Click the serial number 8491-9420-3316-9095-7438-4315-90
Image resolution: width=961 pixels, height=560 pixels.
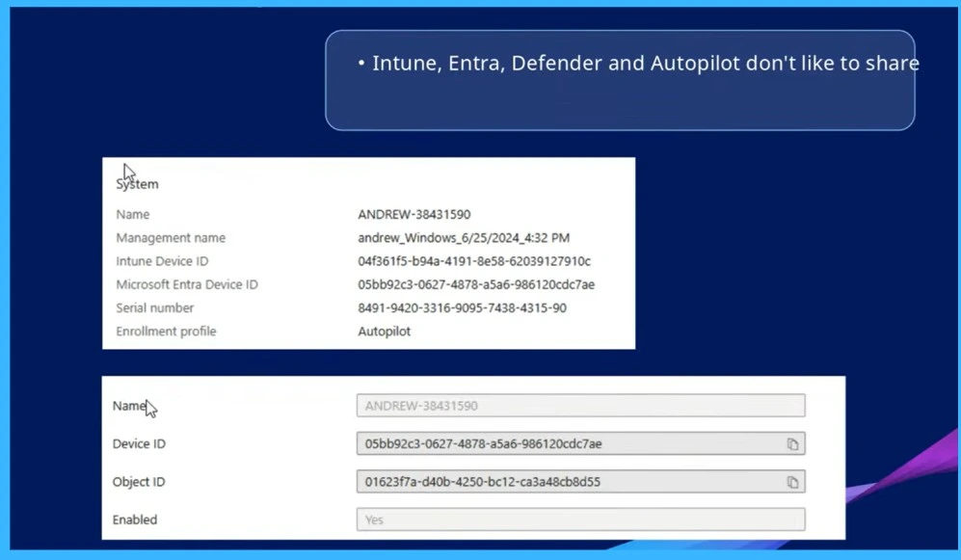pyautogui.click(x=460, y=307)
